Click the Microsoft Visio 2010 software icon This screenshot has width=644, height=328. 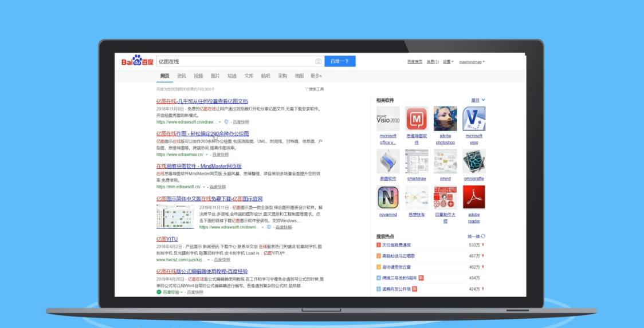[388, 118]
